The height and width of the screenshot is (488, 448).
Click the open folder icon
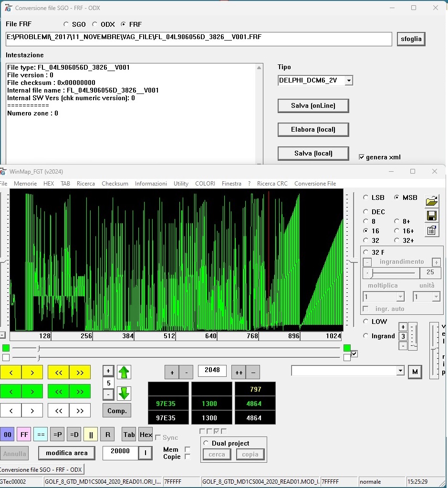point(432,200)
